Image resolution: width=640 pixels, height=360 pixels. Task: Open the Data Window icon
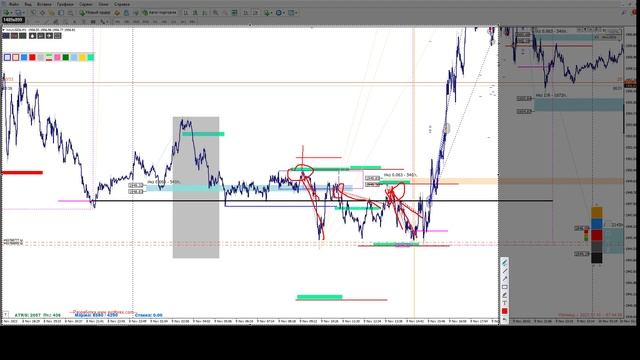tap(42, 13)
